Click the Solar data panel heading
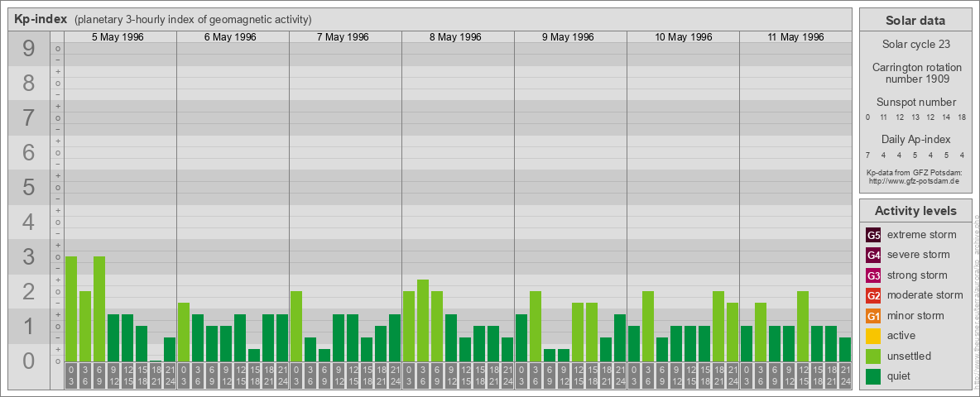 click(x=915, y=21)
